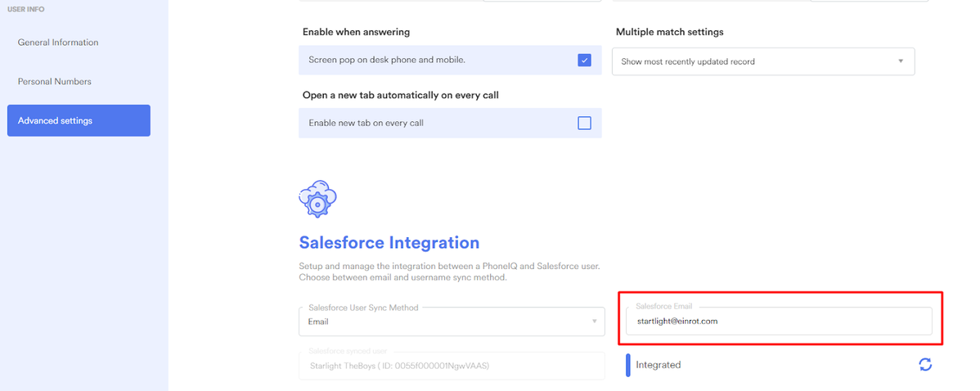Screen dimensions: 980x391
Task: Open General Information in the sidebar
Action: click(x=58, y=43)
